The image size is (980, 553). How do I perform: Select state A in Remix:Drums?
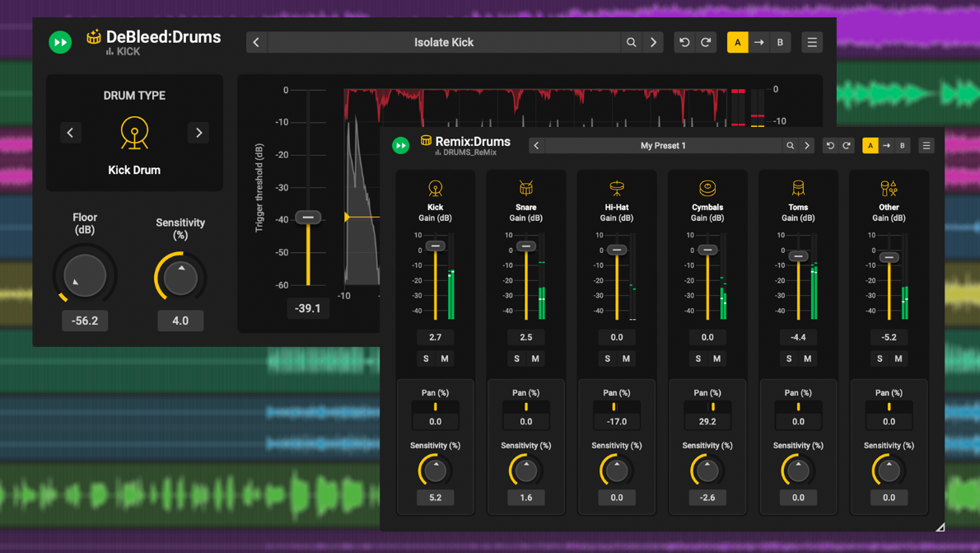[870, 146]
